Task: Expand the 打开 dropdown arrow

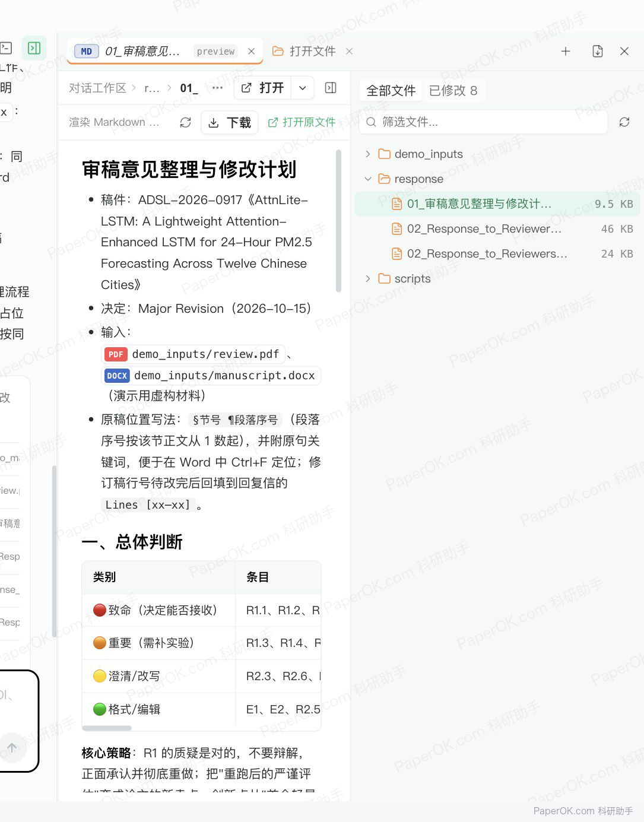Action: click(303, 88)
